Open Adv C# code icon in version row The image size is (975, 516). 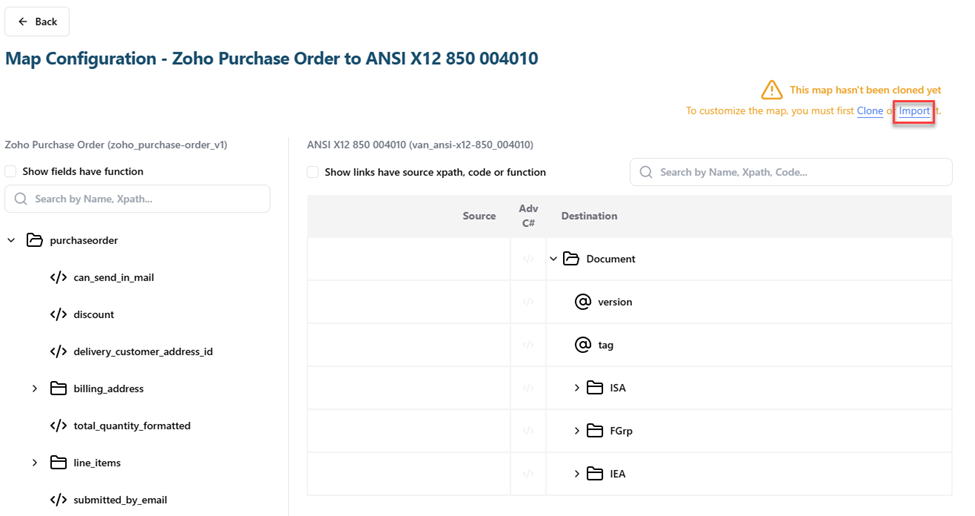pyautogui.click(x=528, y=302)
